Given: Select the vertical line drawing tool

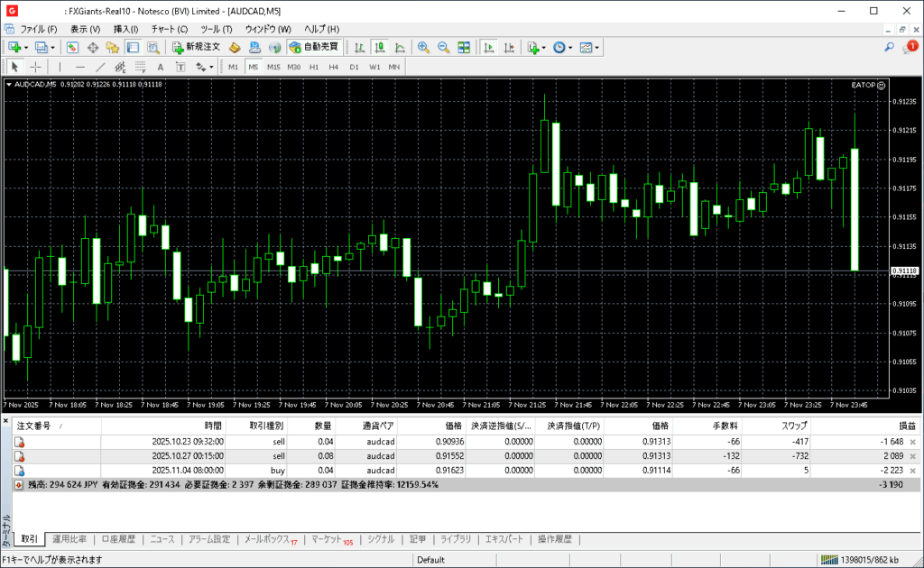Looking at the screenshot, I should click(60, 67).
